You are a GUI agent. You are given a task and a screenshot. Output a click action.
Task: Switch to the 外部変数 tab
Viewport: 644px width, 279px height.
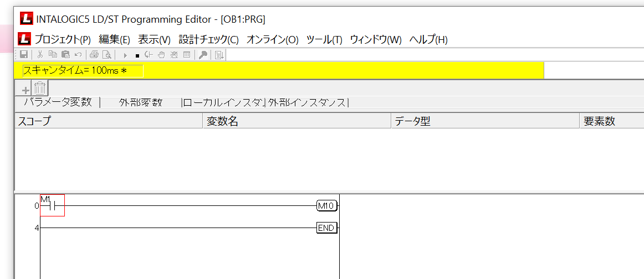[141, 102]
